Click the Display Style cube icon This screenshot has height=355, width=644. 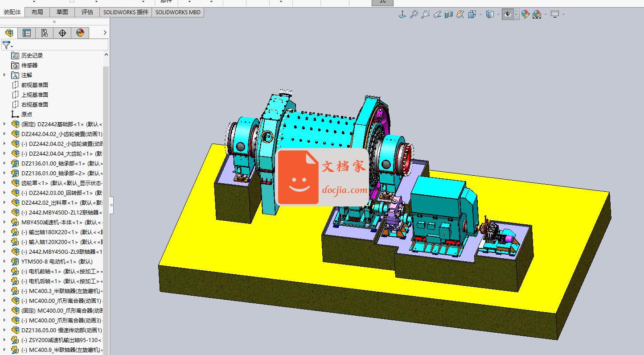click(490, 14)
